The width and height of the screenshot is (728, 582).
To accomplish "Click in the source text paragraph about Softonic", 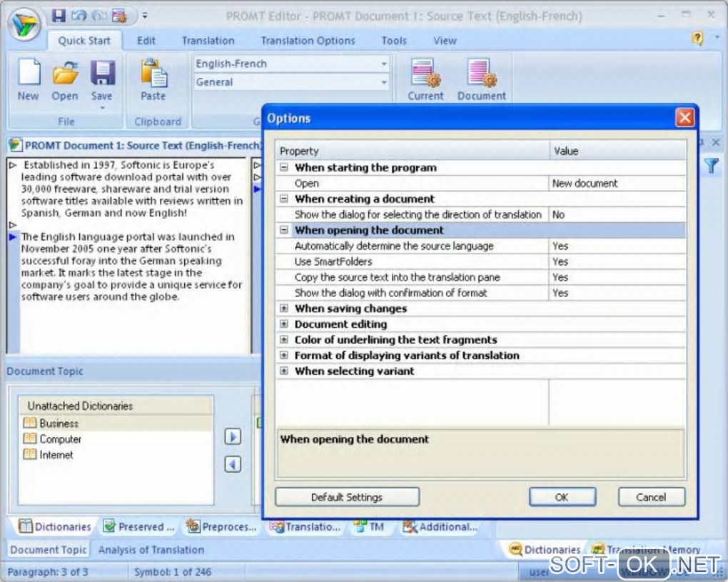I will coord(132,189).
